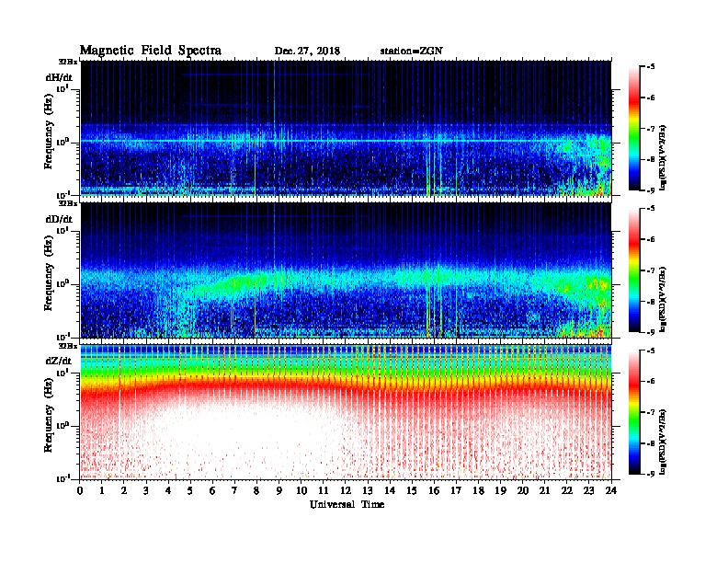Image resolution: width=728 pixels, height=563 pixels.
Task: Click the 10^0 frequency tick of the dD/dt panel
Action: click(63, 283)
